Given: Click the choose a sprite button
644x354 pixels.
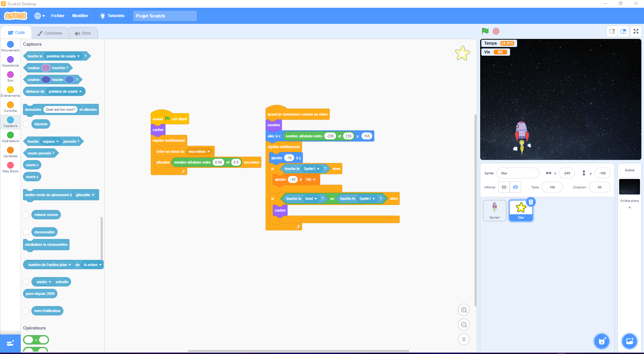Looking at the screenshot, I should 601,341.
